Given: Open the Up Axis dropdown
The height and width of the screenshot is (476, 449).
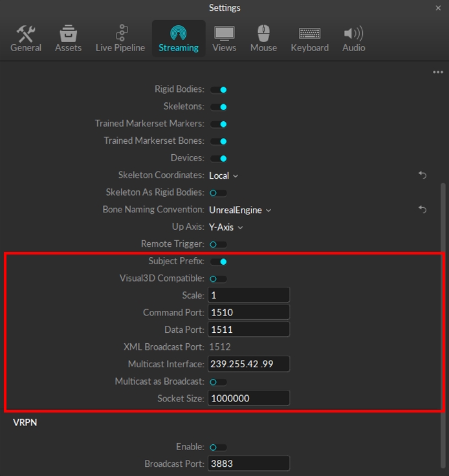Looking at the screenshot, I should [226, 227].
